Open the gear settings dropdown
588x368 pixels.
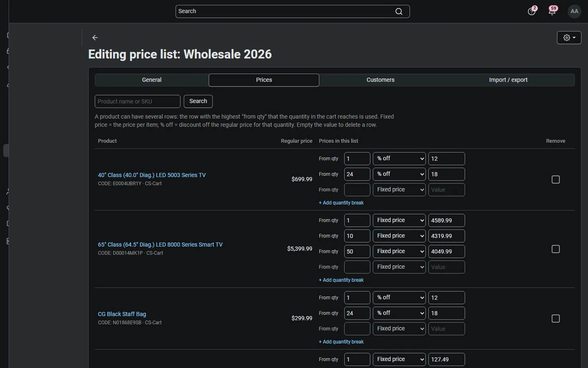[x=569, y=38]
